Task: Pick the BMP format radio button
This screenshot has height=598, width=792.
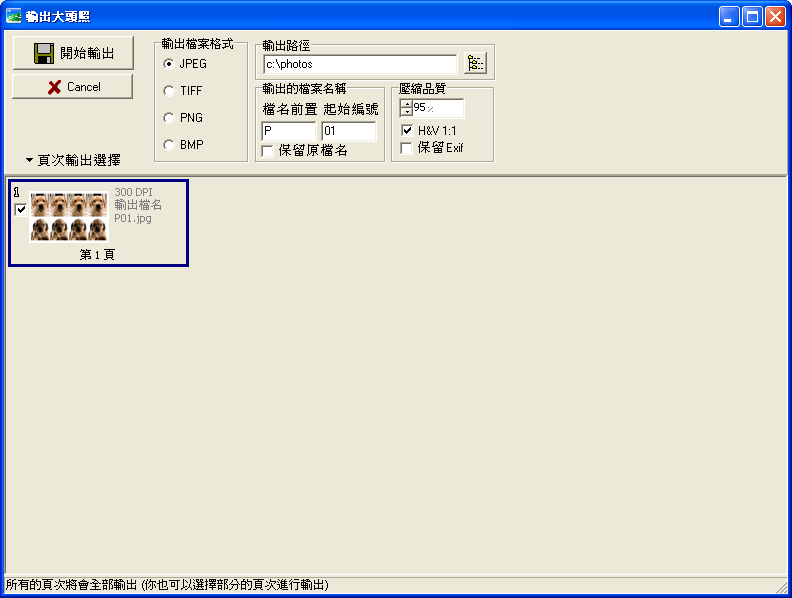Action: [x=169, y=145]
